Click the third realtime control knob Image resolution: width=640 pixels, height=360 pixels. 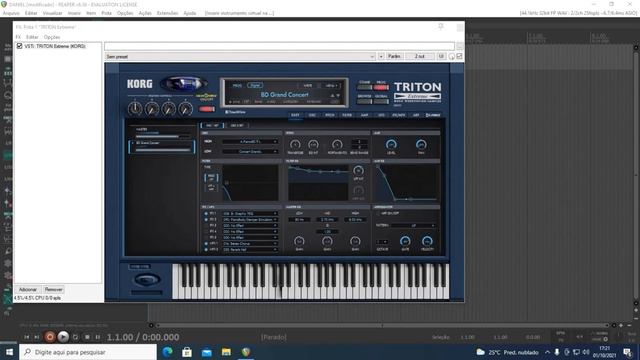click(x=169, y=109)
